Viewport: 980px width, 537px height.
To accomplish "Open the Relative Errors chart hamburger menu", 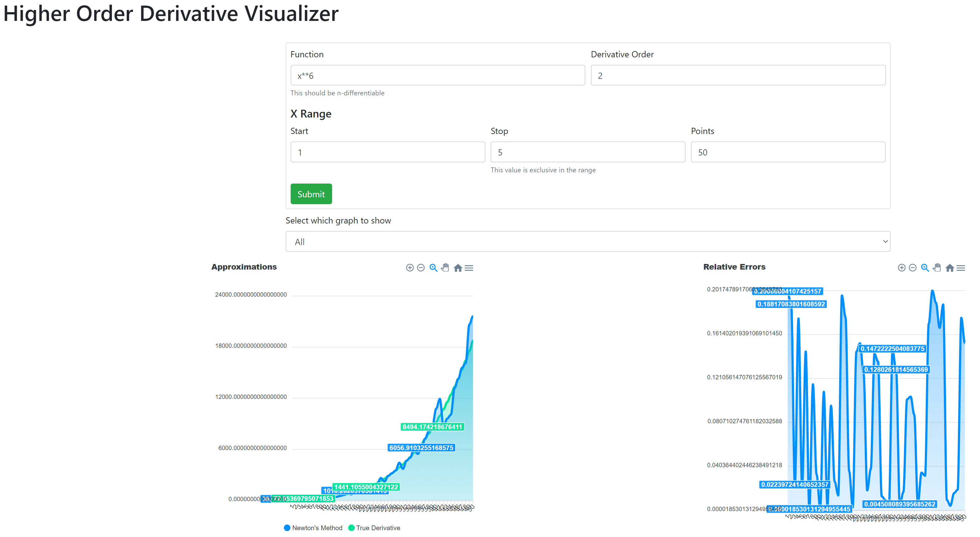I will pos(961,268).
